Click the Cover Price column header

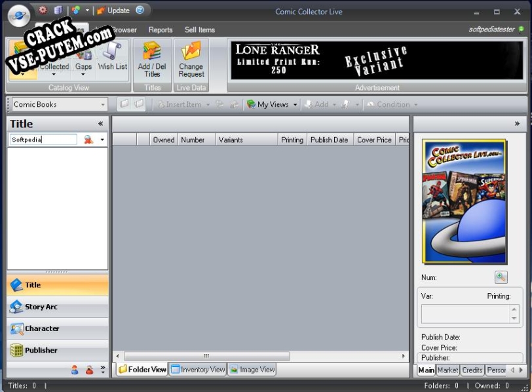(x=374, y=140)
